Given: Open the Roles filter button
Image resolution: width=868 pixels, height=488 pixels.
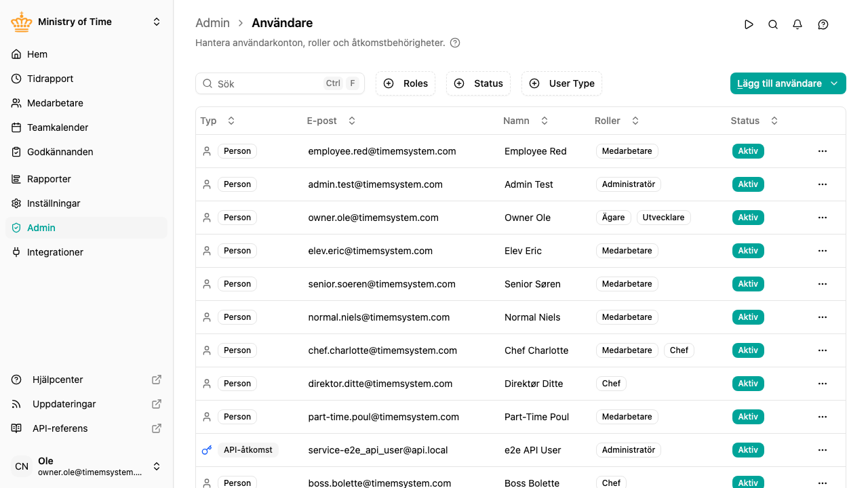Looking at the screenshot, I should tap(406, 83).
